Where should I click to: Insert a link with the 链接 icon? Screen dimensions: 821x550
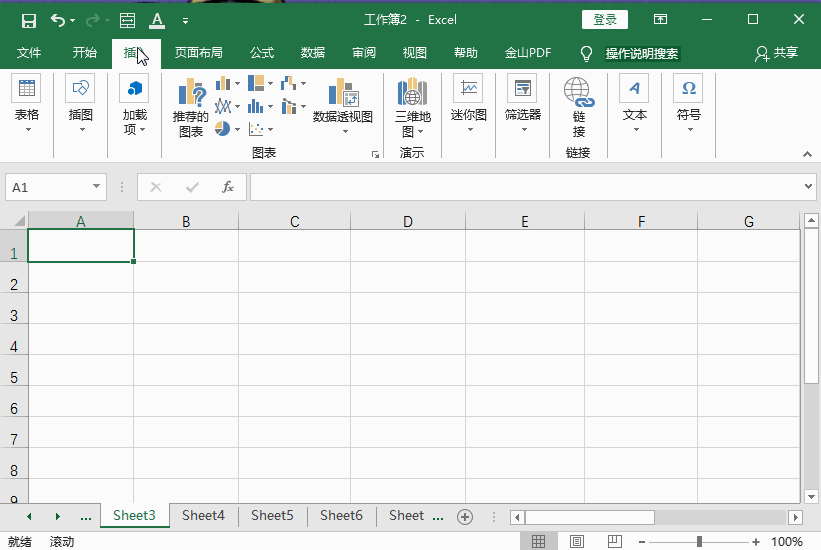[x=578, y=107]
